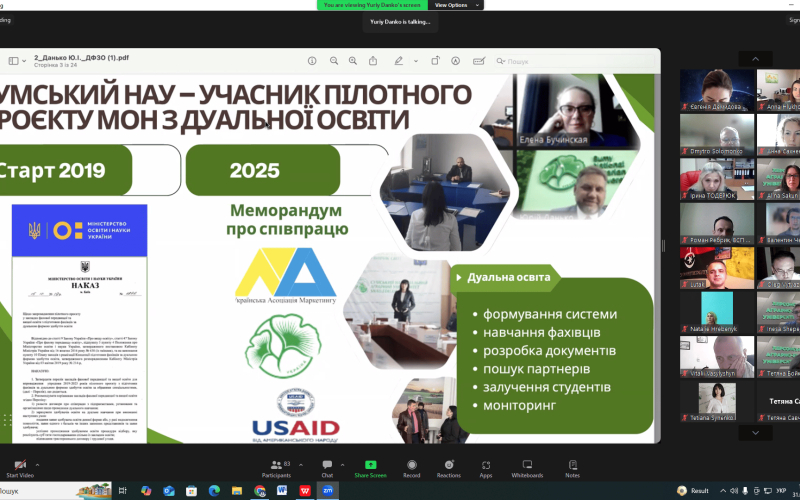800x500 pixels.
Task: Click the circled A annotate icon
Action: (456, 61)
